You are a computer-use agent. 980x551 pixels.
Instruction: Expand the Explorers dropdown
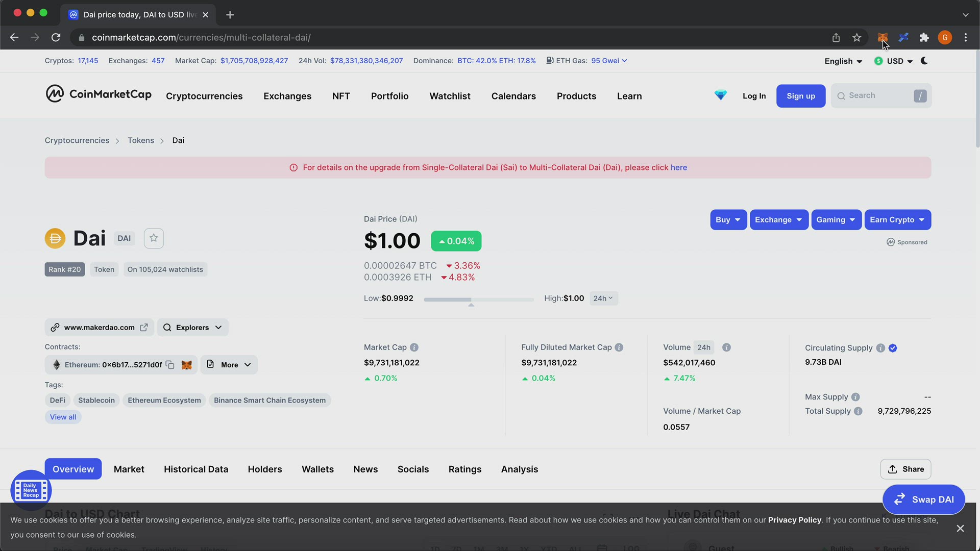(x=193, y=328)
